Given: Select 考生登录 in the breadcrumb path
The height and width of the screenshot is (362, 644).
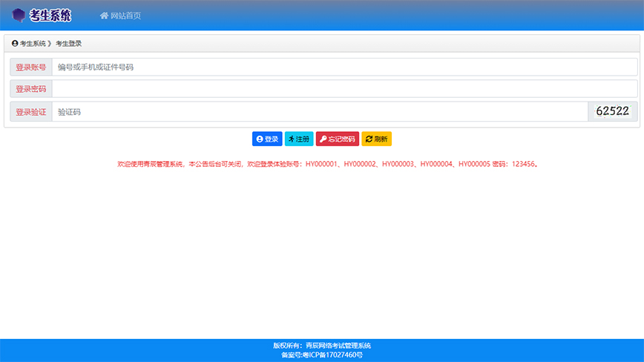Looking at the screenshot, I should coord(68,44).
